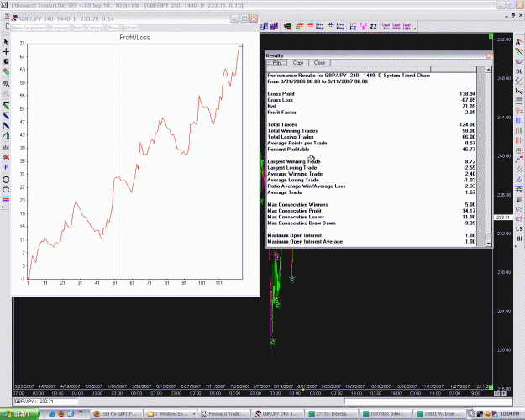Click the A icon in right toolbar

point(518,42)
